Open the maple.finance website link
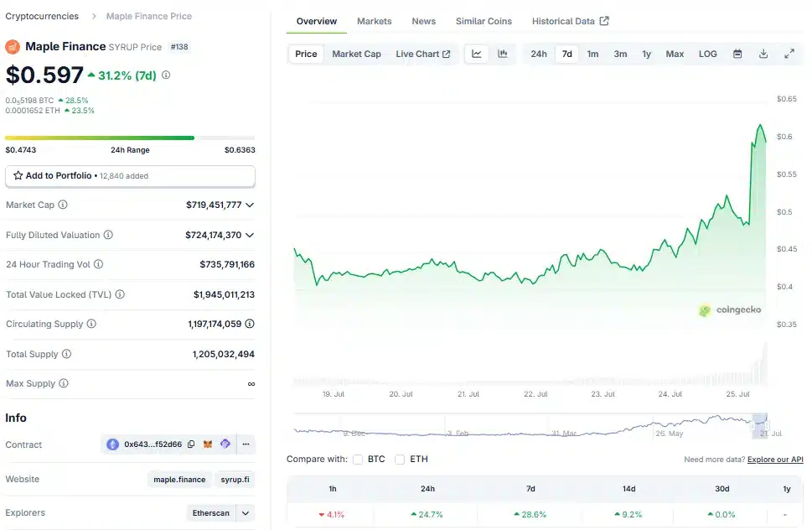Viewport: 812px width, 530px height. pyautogui.click(x=179, y=479)
